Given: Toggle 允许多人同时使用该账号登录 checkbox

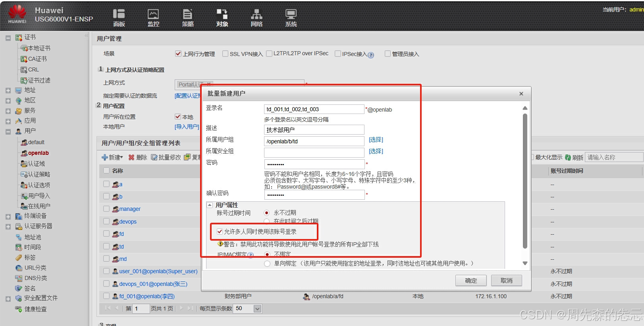Looking at the screenshot, I should point(220,231).
